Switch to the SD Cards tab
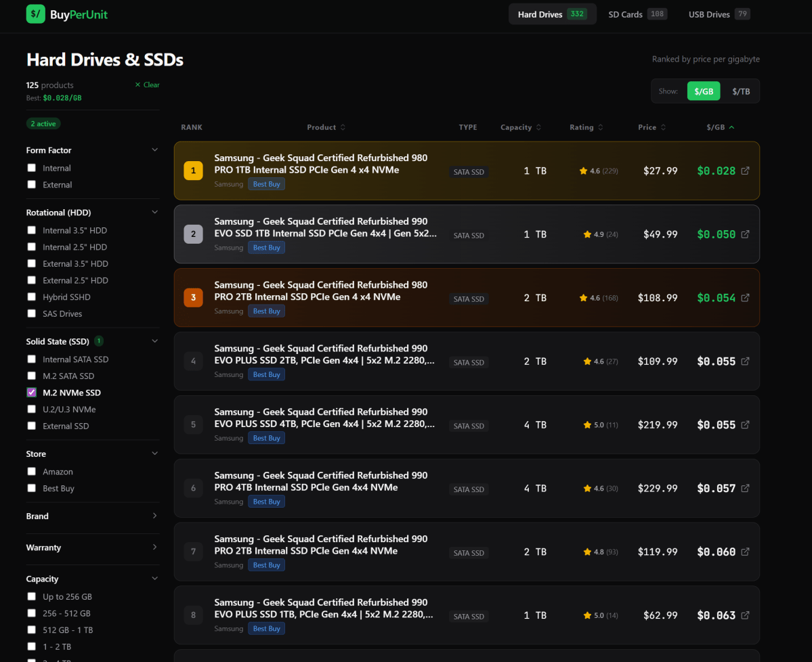This screenshot has height=662, width=812. 637,14
